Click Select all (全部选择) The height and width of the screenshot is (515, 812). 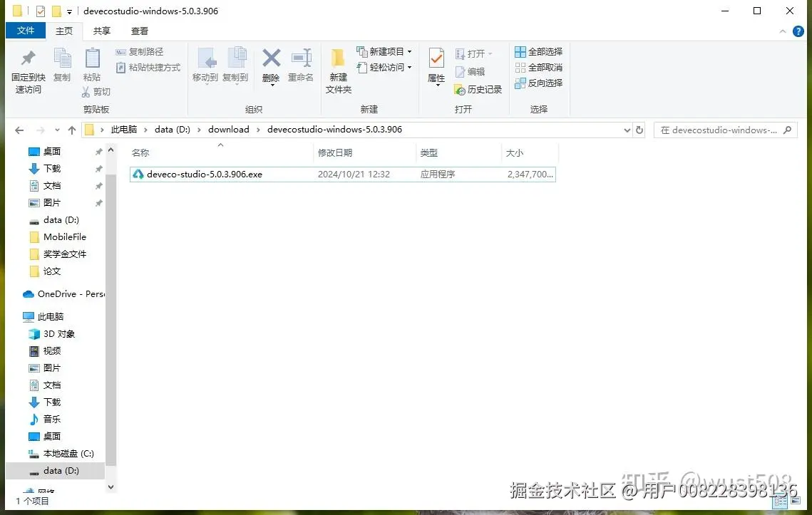pos(538,52)
